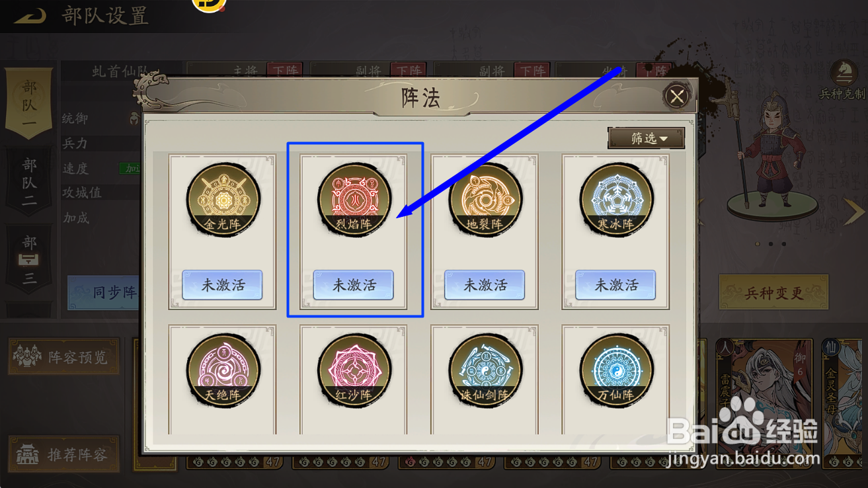Open the 筛选 filter dropdown
This screenshot has width=868, height=488.
coord(646,138)
